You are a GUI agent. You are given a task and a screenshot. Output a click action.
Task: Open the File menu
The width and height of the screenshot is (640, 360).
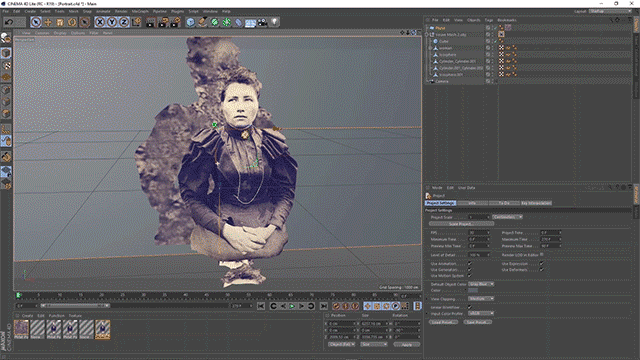[6, 11]
